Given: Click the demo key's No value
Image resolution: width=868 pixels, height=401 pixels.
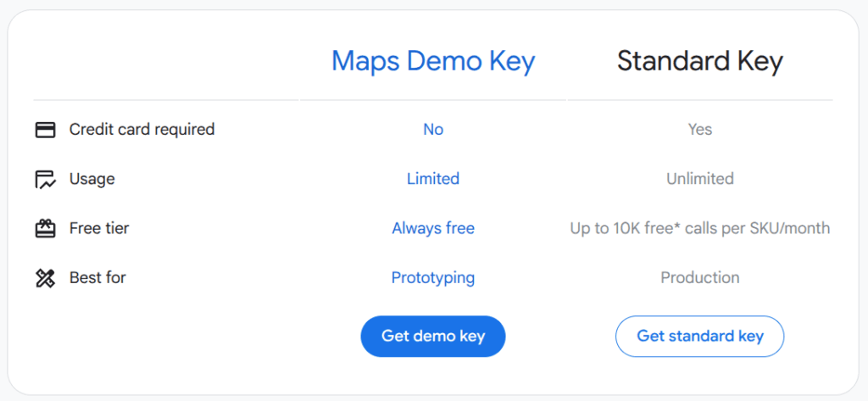Looking at the screenshot, I should [433, 130].
